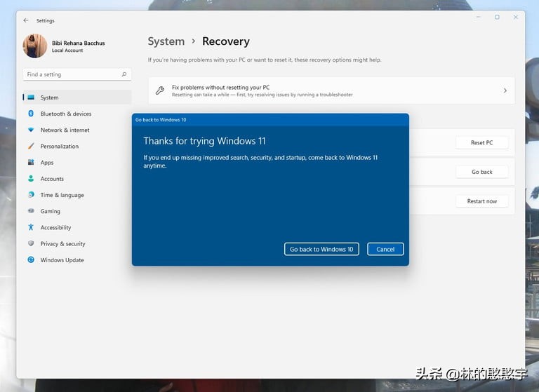Screen dimensions: 539x392
Task: Go to Personalization settings
Action: [x=60, y=147]
